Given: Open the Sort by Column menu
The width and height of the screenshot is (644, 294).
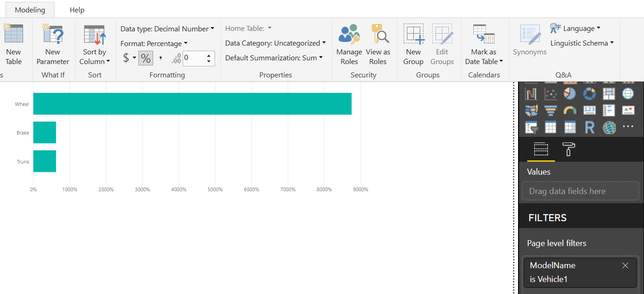Looking at the screenshot, I should 95,45.
